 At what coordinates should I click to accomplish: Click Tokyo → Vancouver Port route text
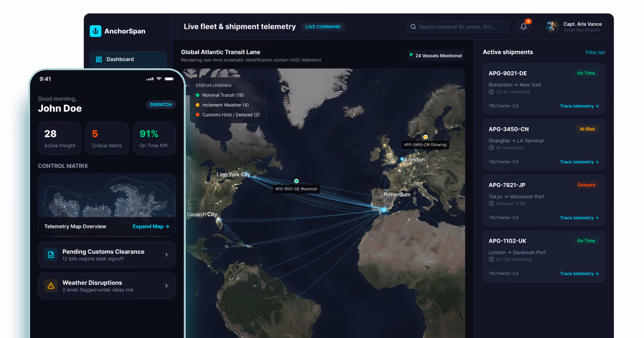(516, 196)
